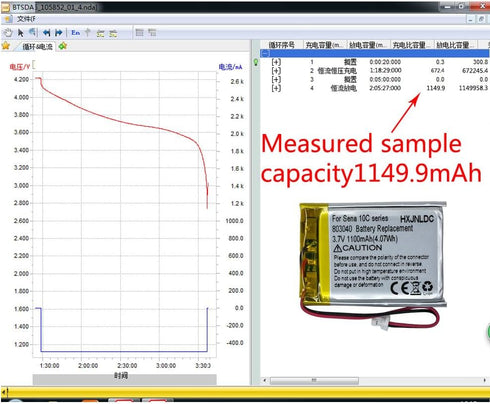This screenshot has height=404, width=490.
Task: Collapse the highlighted blue cycle row
Action: pyautogui.click(x=265, y=53)
